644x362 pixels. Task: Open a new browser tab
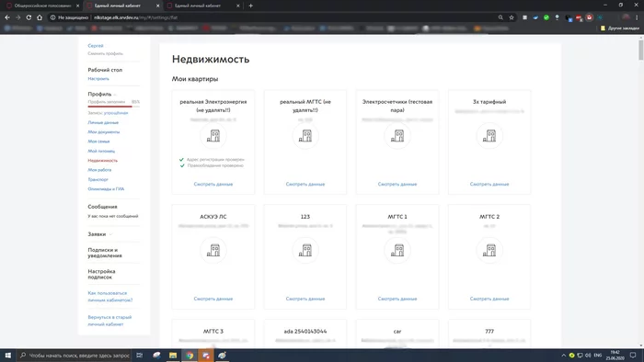point(250,6)
